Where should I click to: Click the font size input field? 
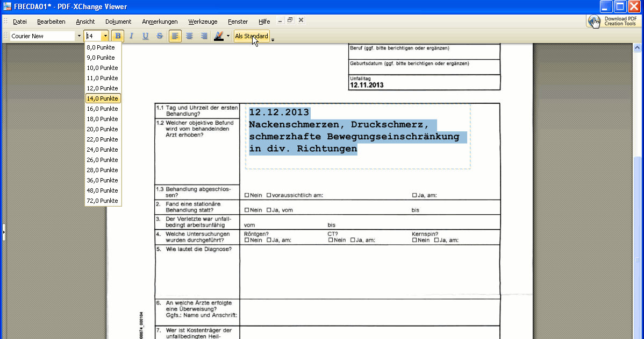[93, 36]
